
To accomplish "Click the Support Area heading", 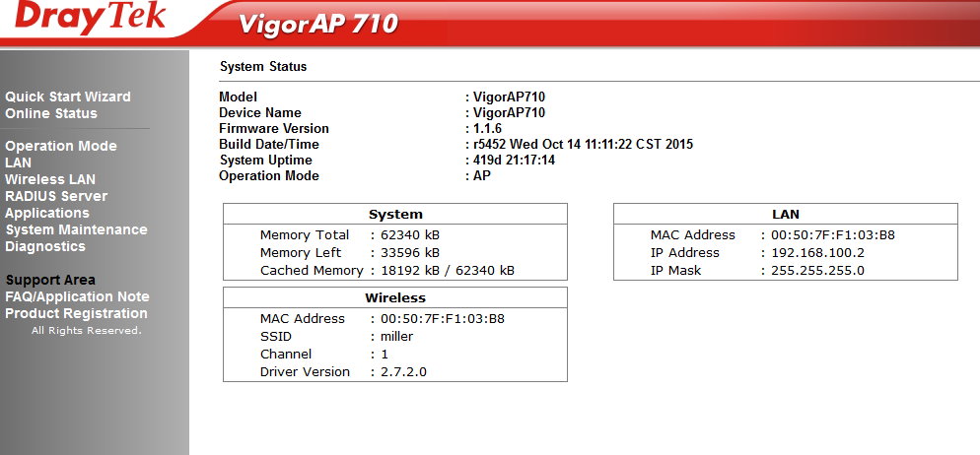I will point(50,281).
